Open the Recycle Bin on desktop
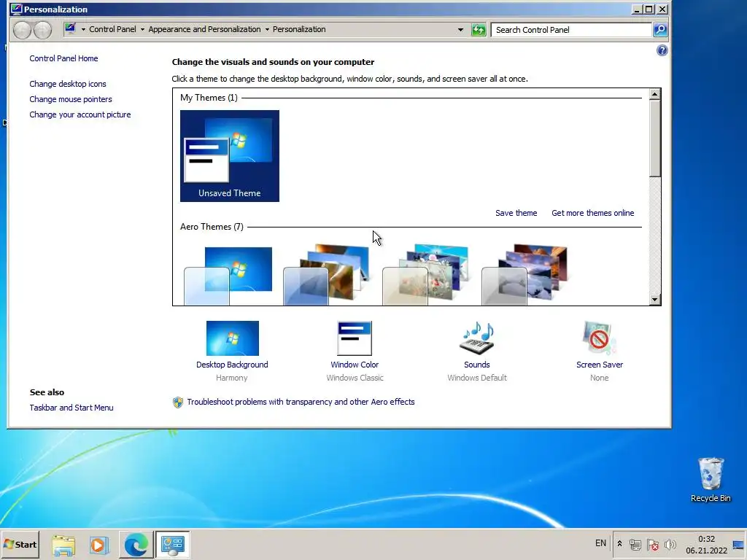747x560 pixels. [x=711, y=479]
